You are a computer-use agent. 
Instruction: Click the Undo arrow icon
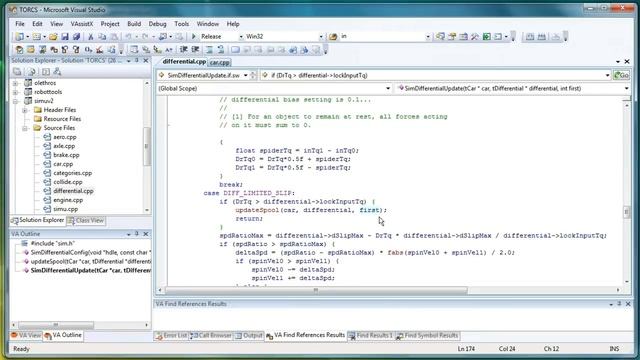pyautogui.click(x=128, y=37)
